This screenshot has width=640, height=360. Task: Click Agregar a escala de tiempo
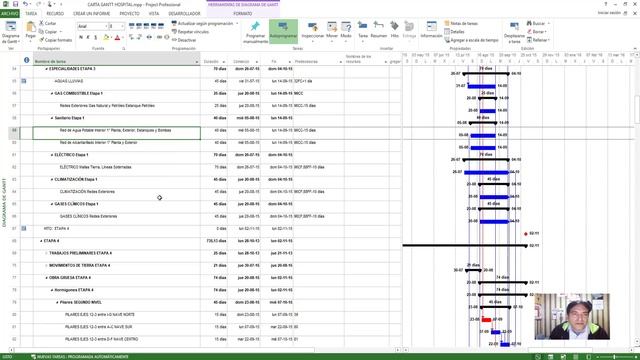(x=471, y=40)
